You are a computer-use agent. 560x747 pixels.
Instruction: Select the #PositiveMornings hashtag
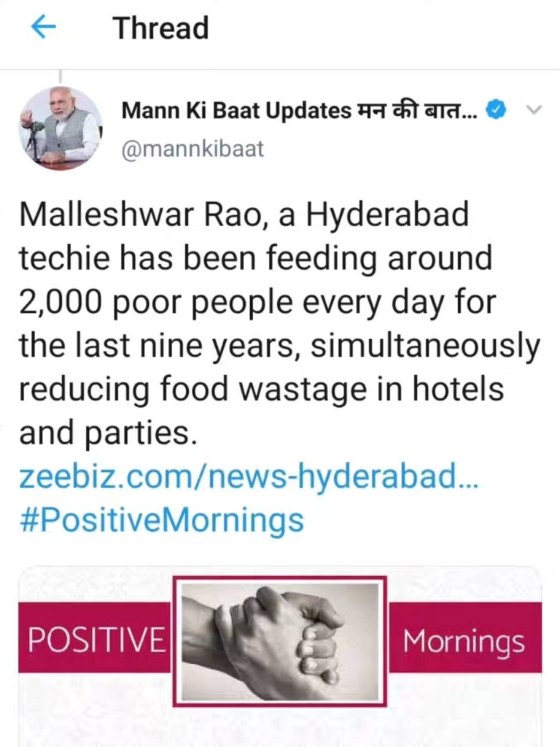pyautogui.click(x=161, y=520)
